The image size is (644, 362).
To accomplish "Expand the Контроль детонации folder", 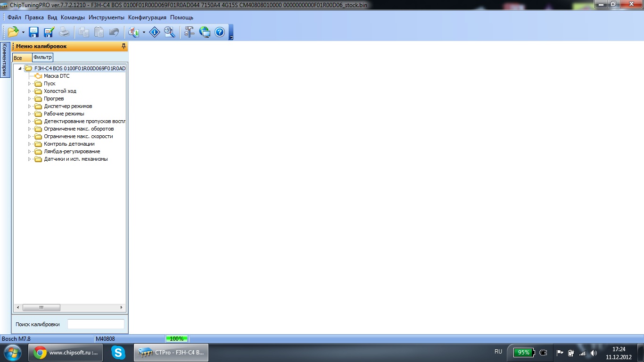I will pos(29,144).
